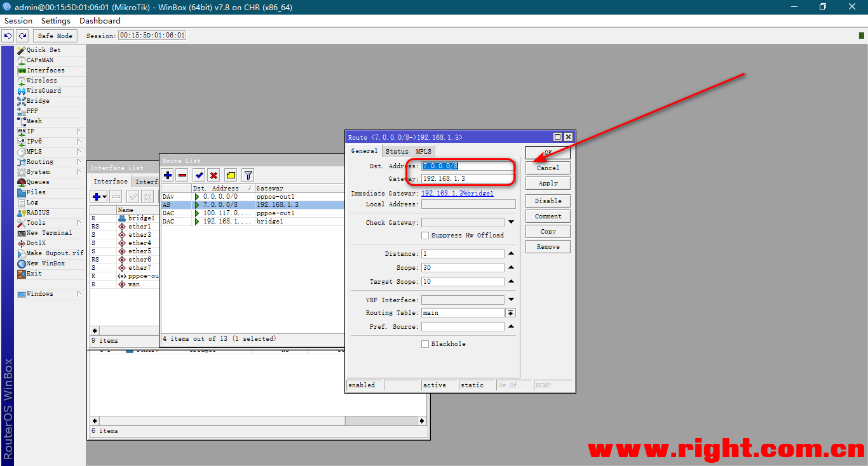Viewport: 868px width, 466px height.
Task: Expand the Tools submenu in the sidebar
Action: 79,223
